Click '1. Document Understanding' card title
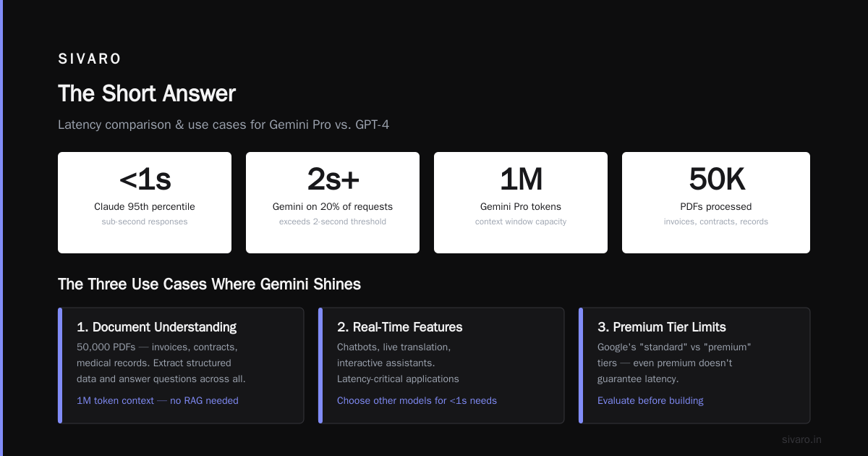The image size is (868, 456). [156, 327]
